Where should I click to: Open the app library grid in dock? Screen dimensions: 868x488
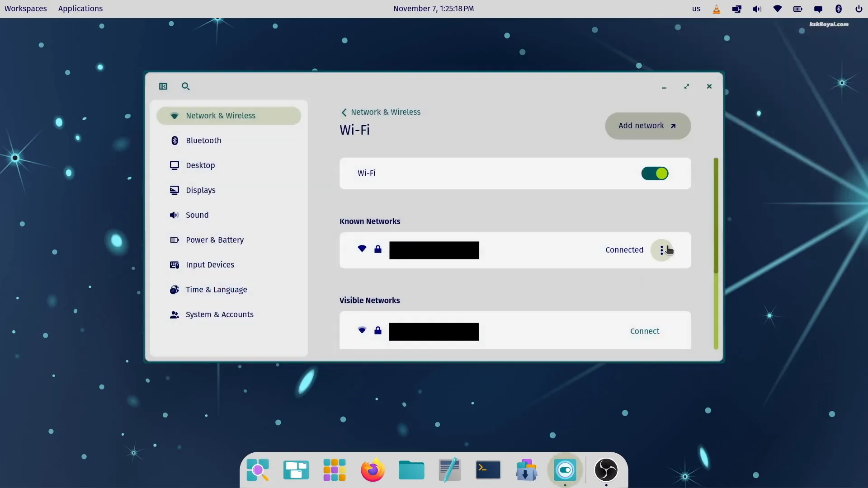(x=335, y=470)
